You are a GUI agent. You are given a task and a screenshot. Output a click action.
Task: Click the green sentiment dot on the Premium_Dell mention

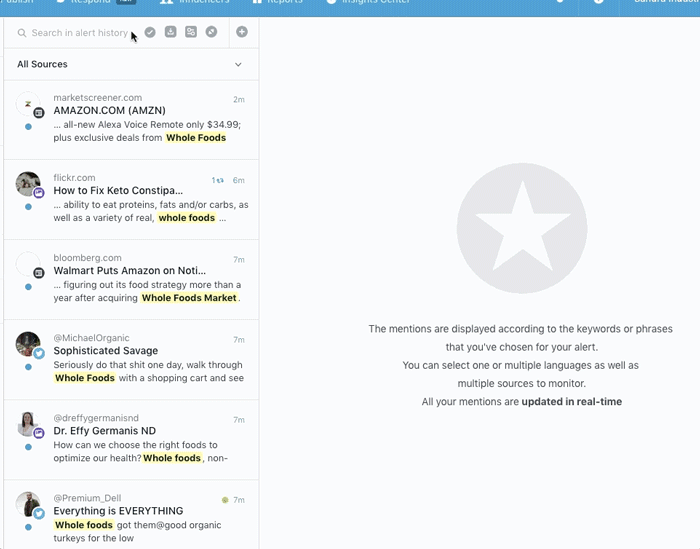click(x=225, y=500)
